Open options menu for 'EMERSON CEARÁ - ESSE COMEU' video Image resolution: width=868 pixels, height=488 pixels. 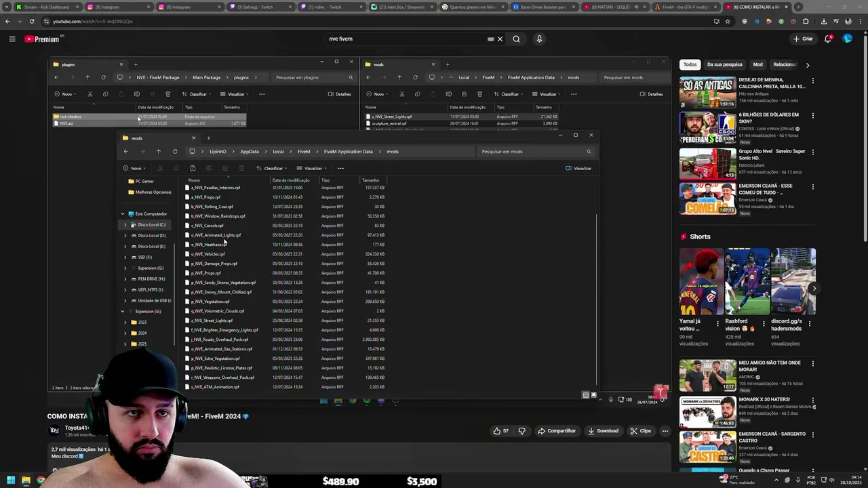[812, 186]
